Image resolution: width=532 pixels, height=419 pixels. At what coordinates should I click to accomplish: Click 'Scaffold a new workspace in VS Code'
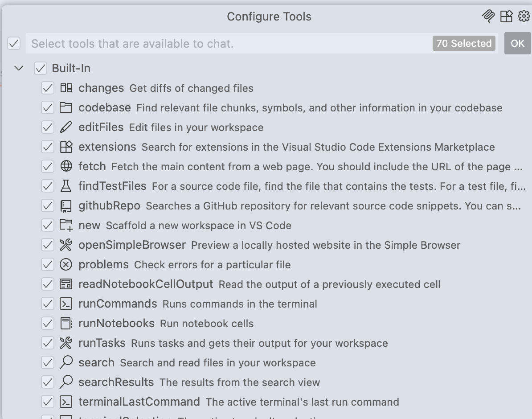[x=198, y=226]
